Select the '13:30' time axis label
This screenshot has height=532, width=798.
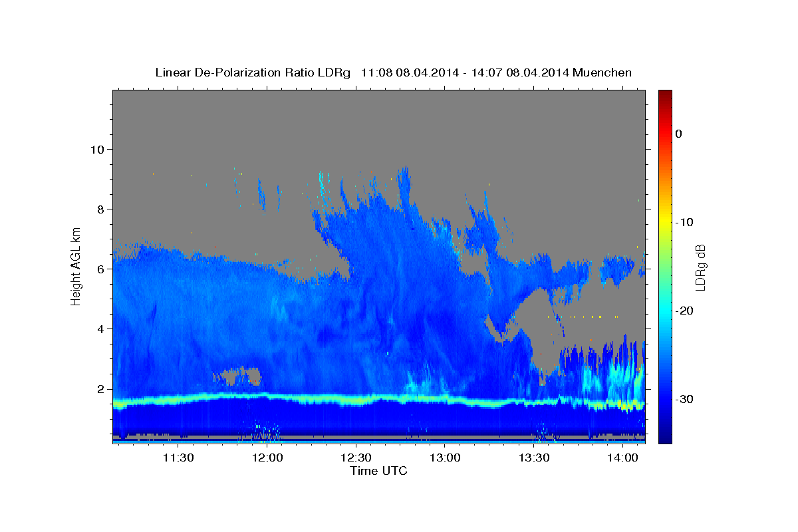point(534,458)
